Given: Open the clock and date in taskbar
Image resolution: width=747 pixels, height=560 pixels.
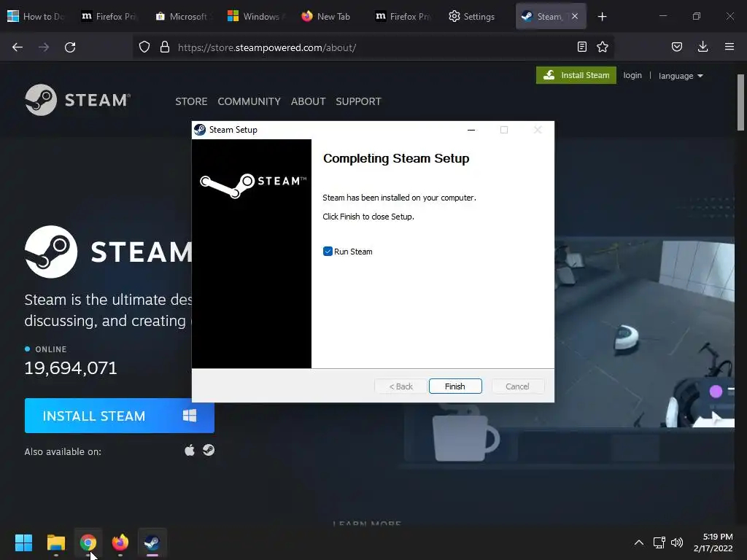Looking at the screenshot, I should point(713,542).
